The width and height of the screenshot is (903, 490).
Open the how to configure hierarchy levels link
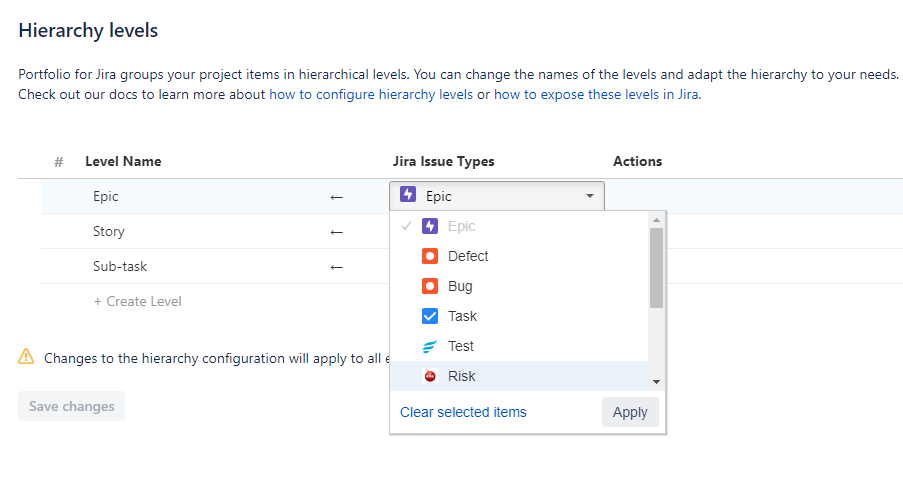370,95
